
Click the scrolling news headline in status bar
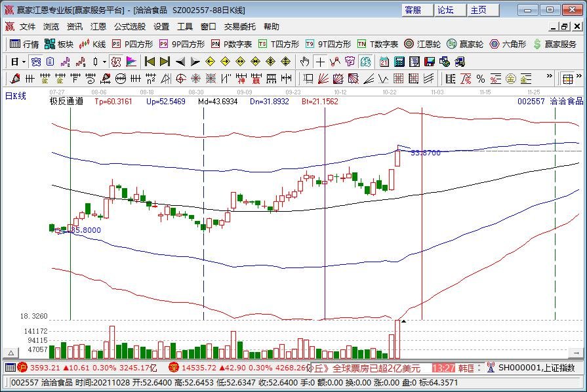(371, 368)
